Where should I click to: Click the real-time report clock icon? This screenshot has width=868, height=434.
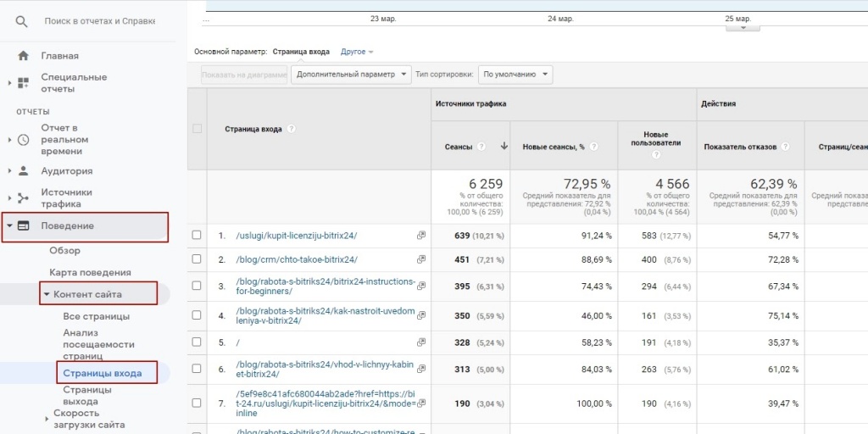coord(24,140)
